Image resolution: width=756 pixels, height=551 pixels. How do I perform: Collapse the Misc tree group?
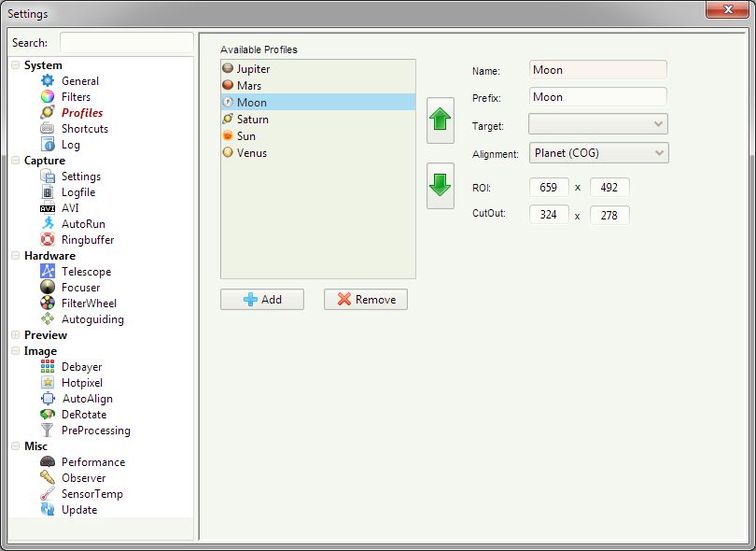[x=16, y=445]
